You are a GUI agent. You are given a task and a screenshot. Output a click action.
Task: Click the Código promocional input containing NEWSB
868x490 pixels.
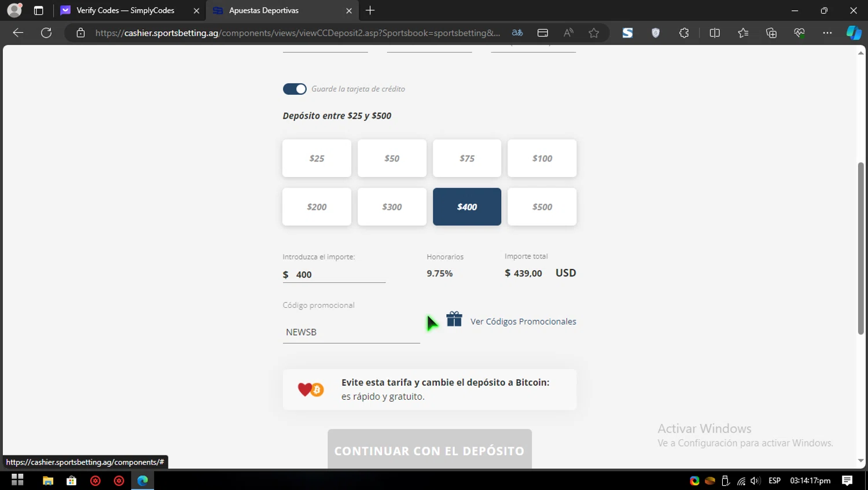(x=351, y=332)
